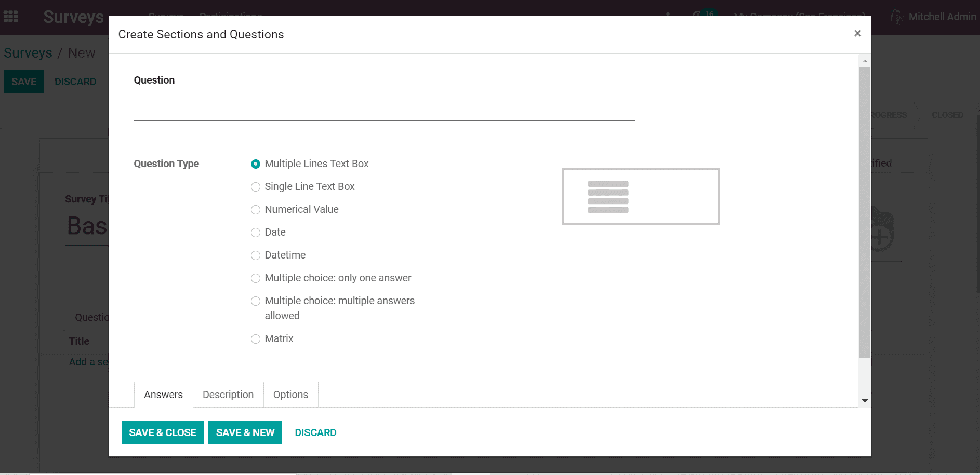980x475 pixels.
Task: Click the Surveys app title
Action: 73,17
